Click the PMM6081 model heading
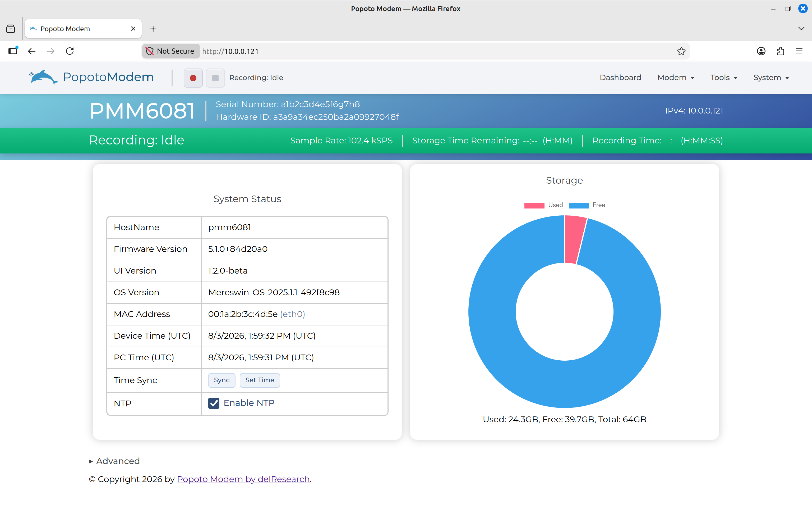 tap(142, 111)
